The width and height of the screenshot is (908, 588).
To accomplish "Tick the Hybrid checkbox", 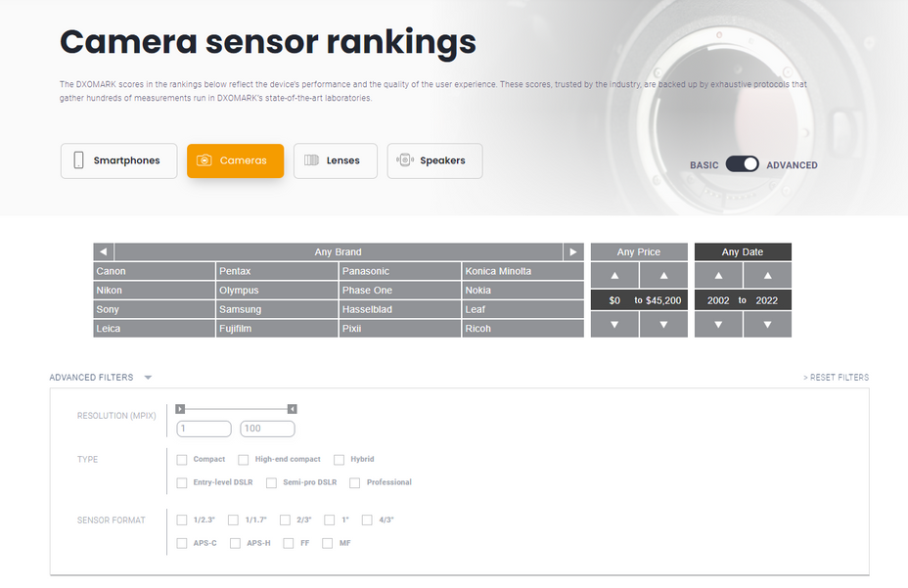I will tap(339, 460).
